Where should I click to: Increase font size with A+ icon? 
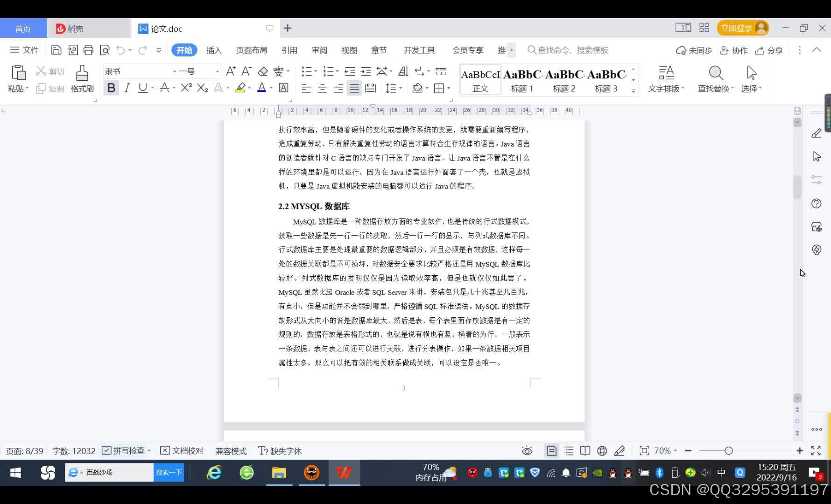[231, 71]
